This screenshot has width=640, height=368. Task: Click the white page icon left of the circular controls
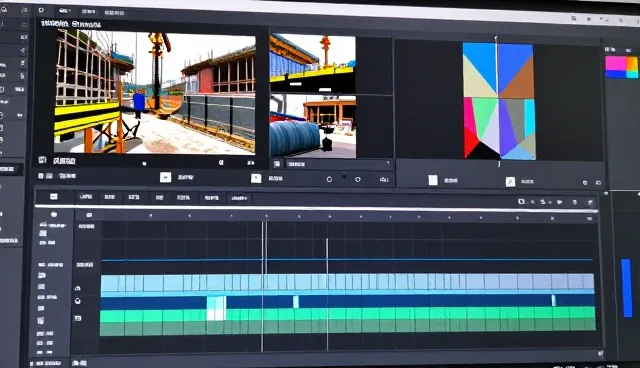coord(256,178)
